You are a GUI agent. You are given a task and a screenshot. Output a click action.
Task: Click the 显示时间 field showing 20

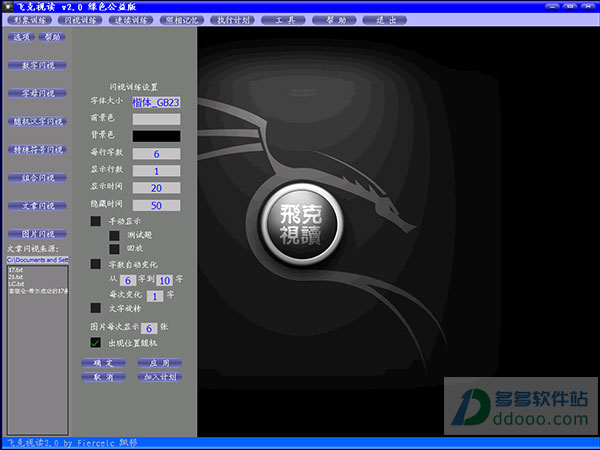click(156, 188)
